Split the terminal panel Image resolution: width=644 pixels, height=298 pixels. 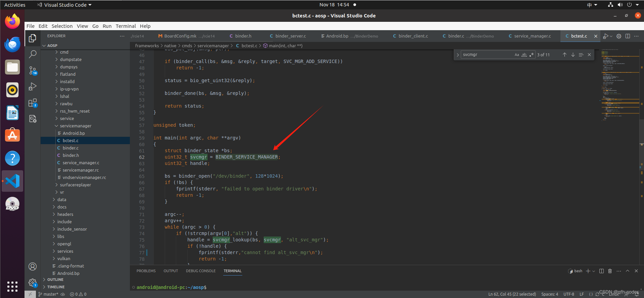coord(601,271)
